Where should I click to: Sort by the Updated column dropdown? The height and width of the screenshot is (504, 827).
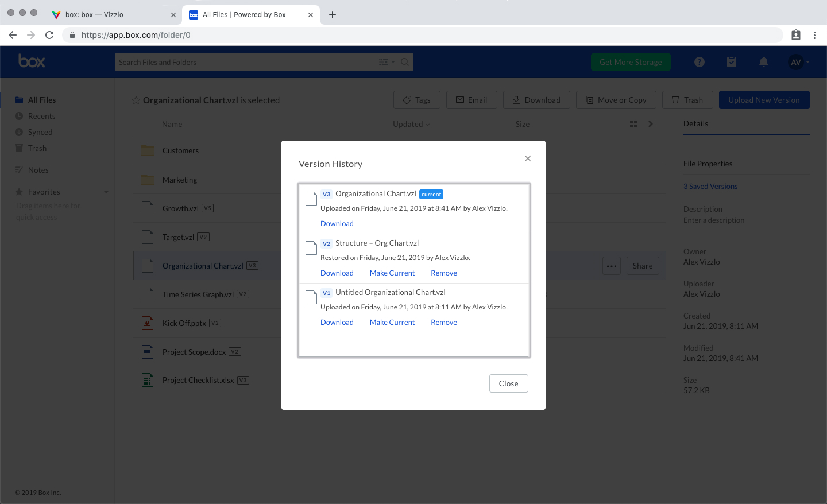point(411,124)
